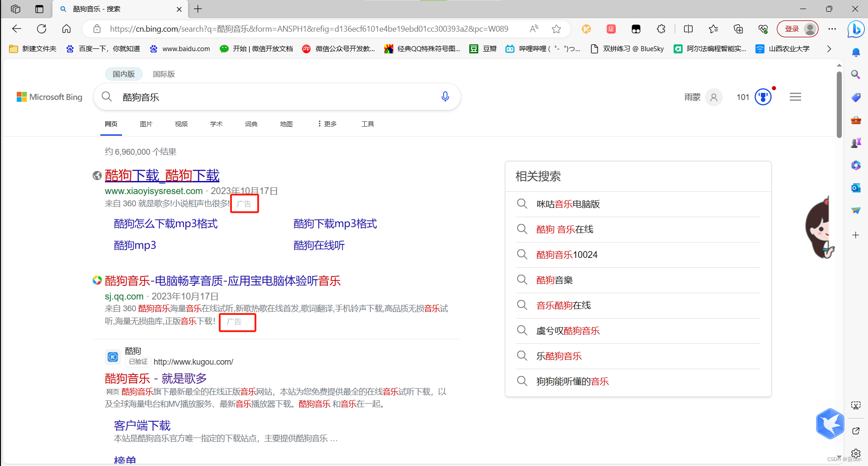Click the browser back arrow
Image resolution: width=868 pixels, height=466 pixels.
tap(17, 29)
